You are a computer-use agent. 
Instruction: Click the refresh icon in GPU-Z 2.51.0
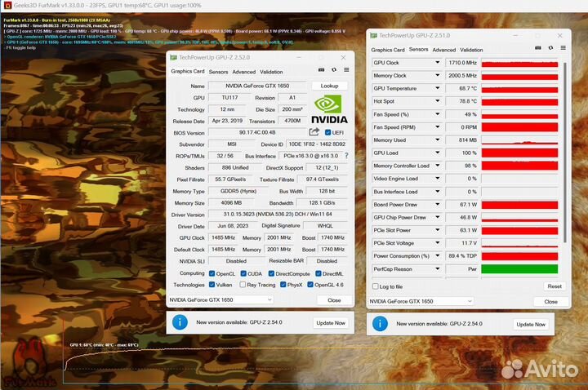pyautogui.click(x=550, y=48)
